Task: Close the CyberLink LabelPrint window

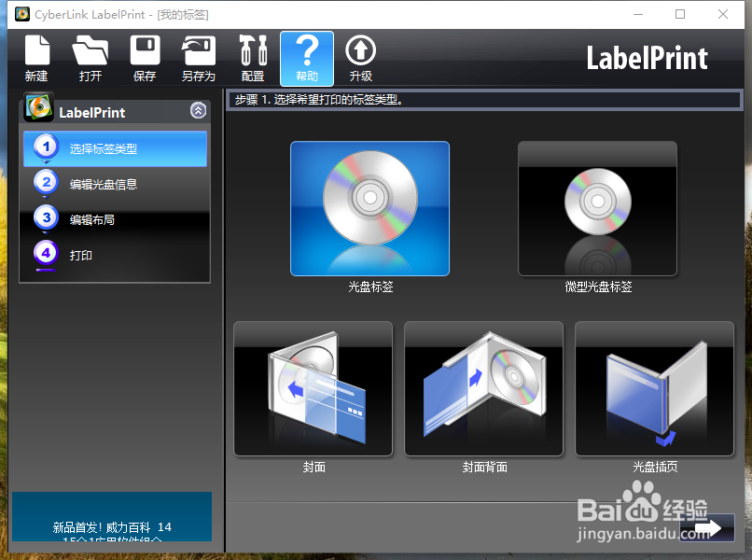Action: click(x=723, y=14)
